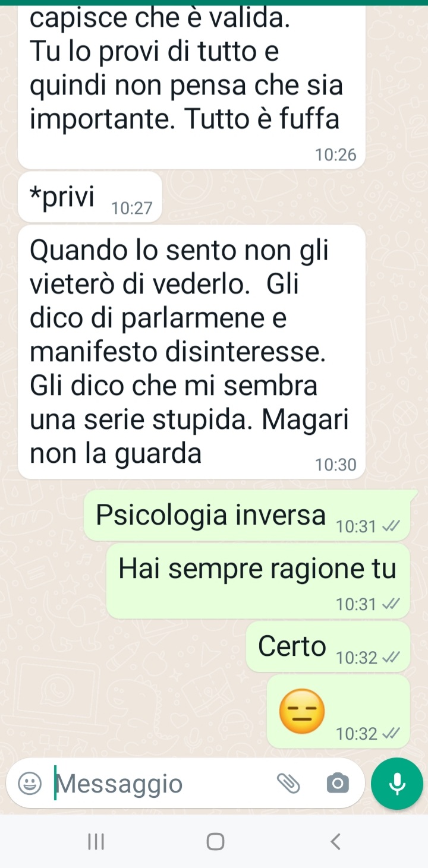Viewport: 428px width, 868px height.
Task: Select the 'Psicologia inversa' sent message
Action: click(247, 515)
